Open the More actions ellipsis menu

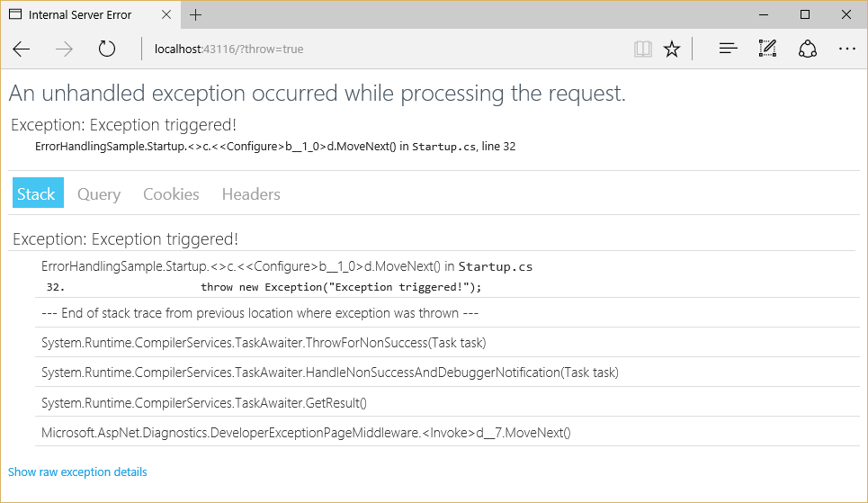846,49
